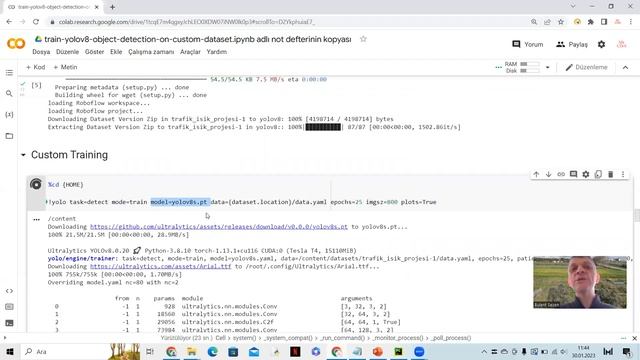This screenshot has height=360, width=640.
Task: Move cell down with the arrow icon
Action: [x=549, y=174]
